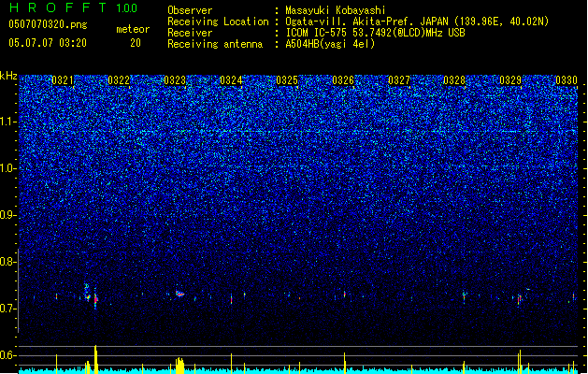Click the 0329 time marker
Viewport: 588px width, 374px height.
510,80
